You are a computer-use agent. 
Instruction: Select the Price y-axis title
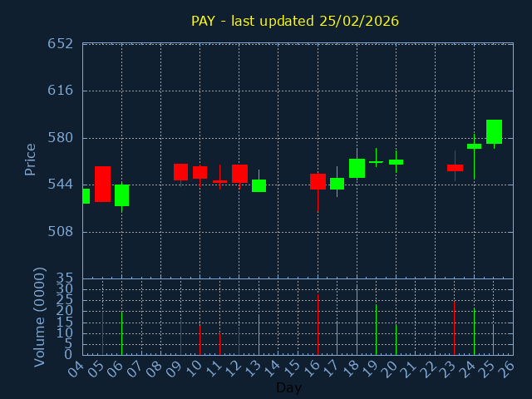[x=31, y=160]
